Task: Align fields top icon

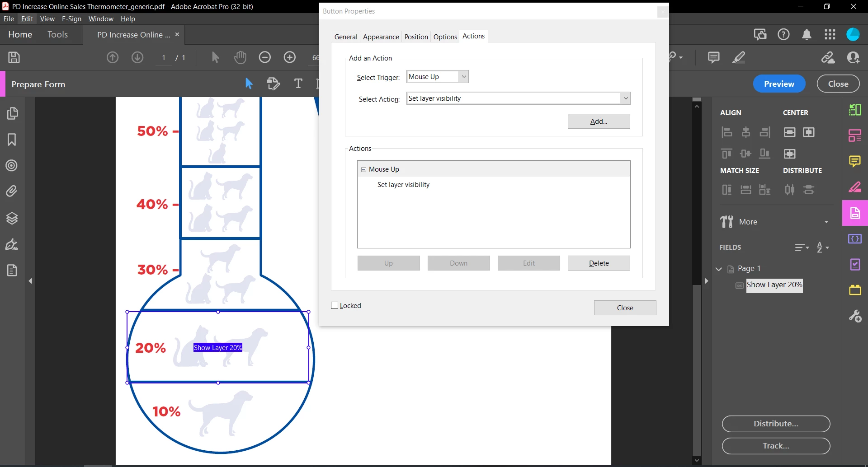Action: click(726, 154)
